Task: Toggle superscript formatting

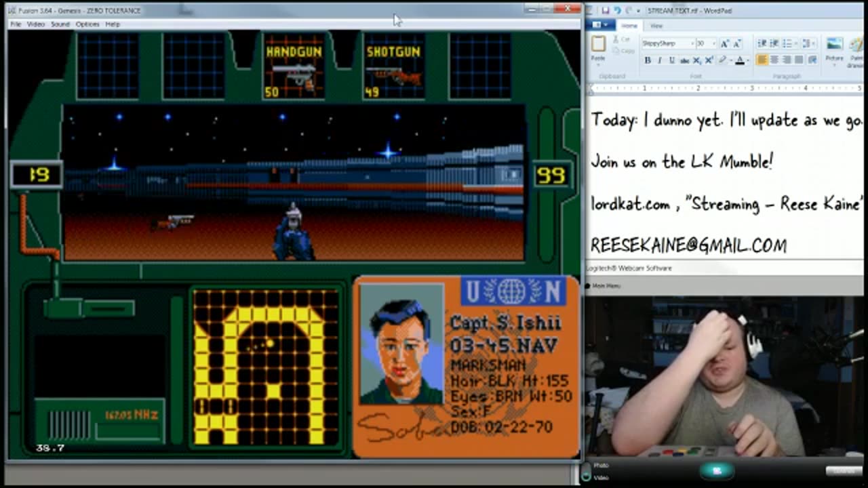Action: pos(709,60)
